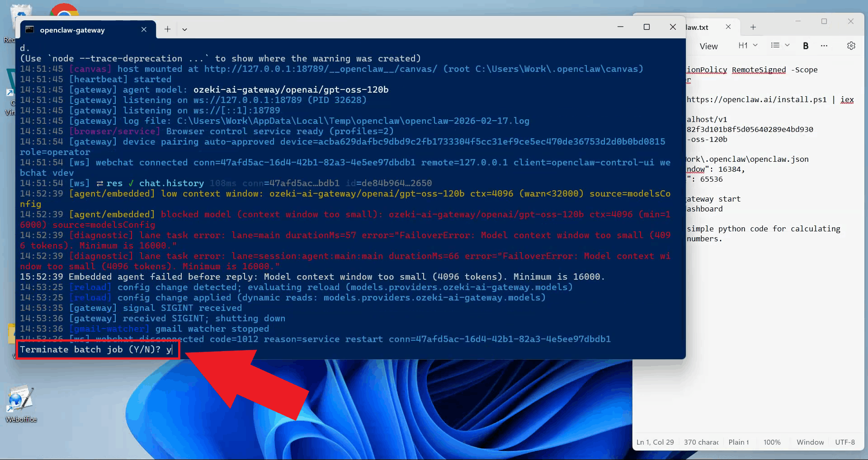This screenshot has width=868, height=460.
Task: Adjust the 100% zoom control
Action: click(772, 442)
